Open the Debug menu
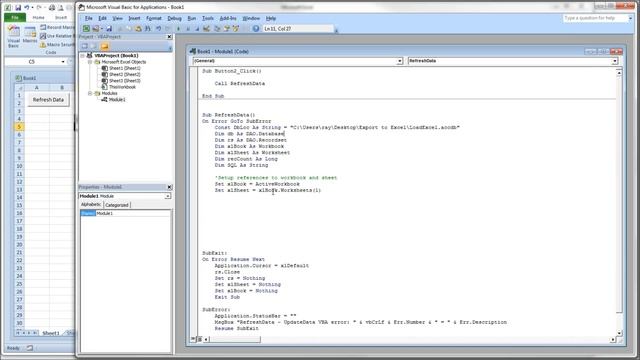640x360 pixels. coord(174,18)
